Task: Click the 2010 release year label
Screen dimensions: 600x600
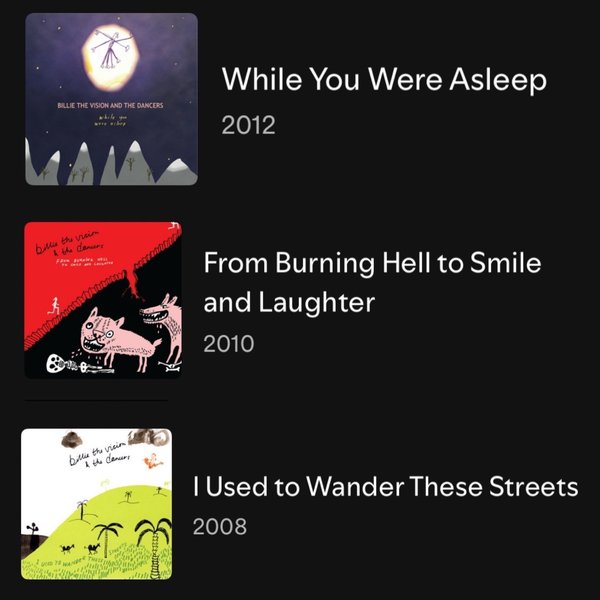Action: pos(229,344)
